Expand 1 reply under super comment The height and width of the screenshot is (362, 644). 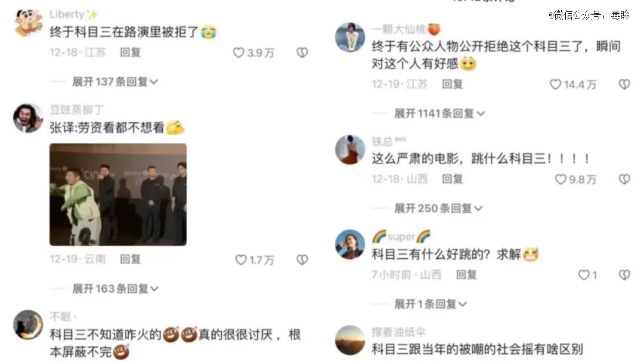click(x=430, y=304)
